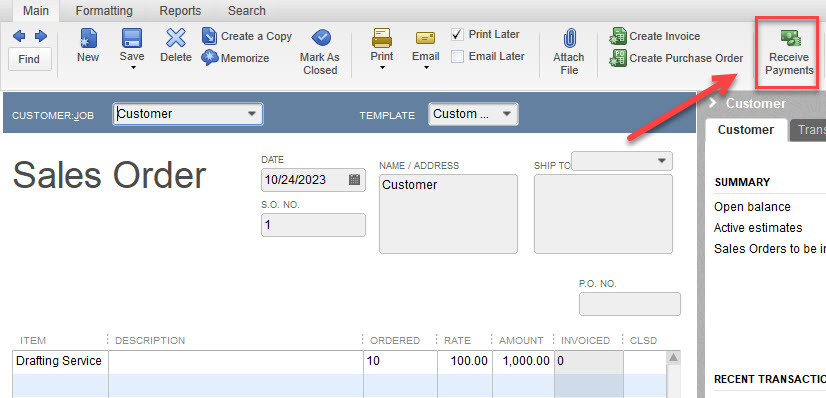The height and width of the screenshot is (398, 826).
Task: Click the Name / Address box
Action: pyautogui.click(x=448, y=214)
